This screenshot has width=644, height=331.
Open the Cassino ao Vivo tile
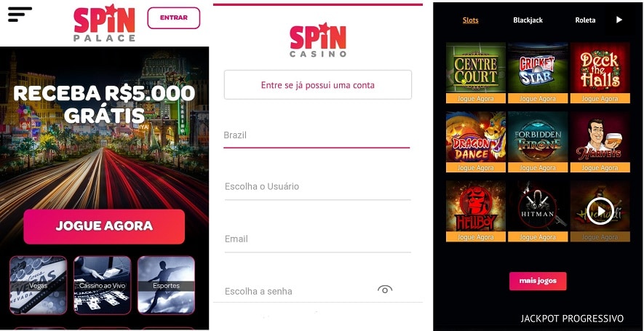103,285
